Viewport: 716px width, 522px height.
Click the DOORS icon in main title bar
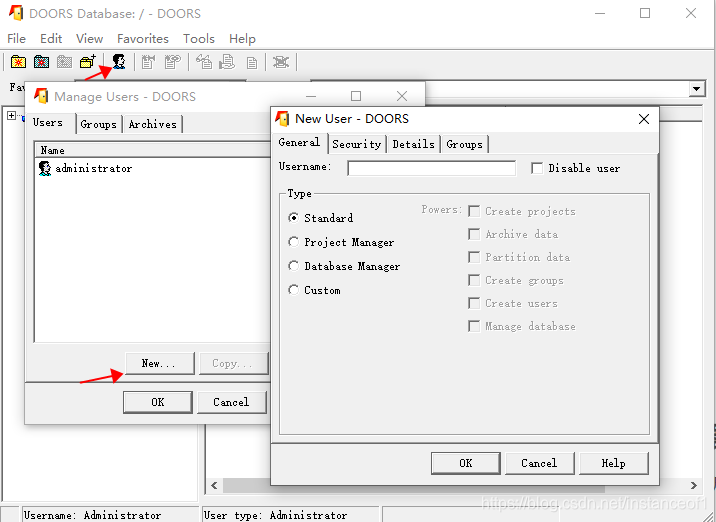pos(15,14)
